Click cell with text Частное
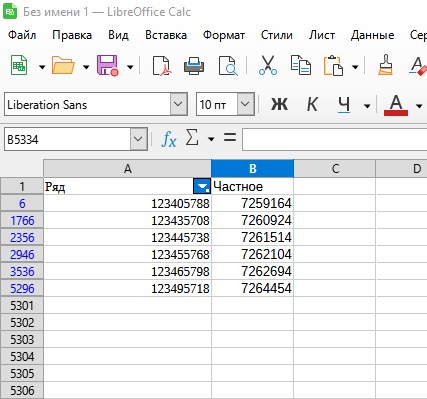 pos(253,186)
